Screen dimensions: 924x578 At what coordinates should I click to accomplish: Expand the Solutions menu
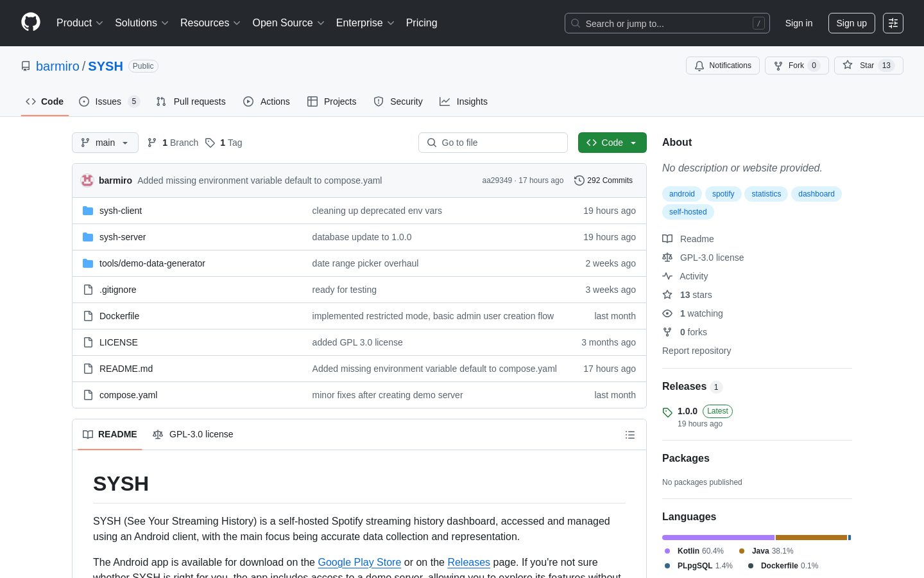pos(142,23)
